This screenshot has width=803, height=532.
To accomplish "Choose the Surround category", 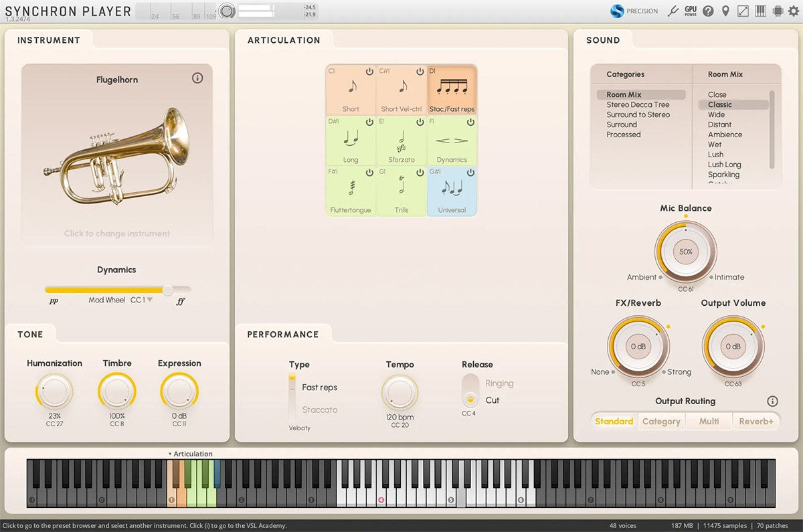I will [622, 125].
